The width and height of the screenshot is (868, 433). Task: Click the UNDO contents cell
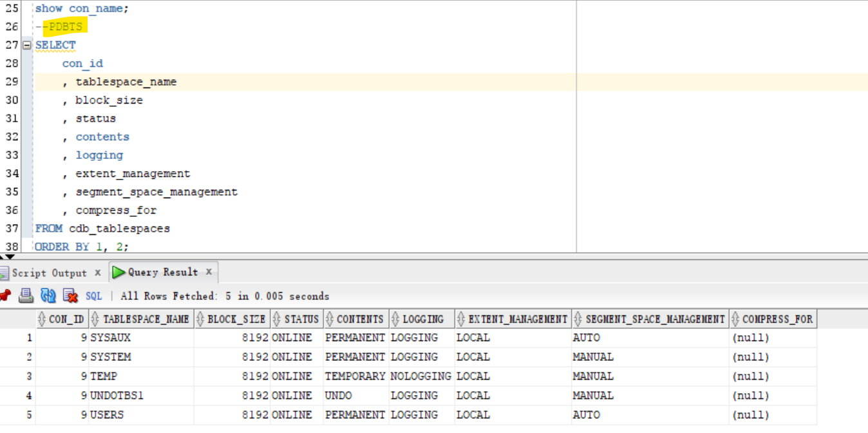click(355, 396)
